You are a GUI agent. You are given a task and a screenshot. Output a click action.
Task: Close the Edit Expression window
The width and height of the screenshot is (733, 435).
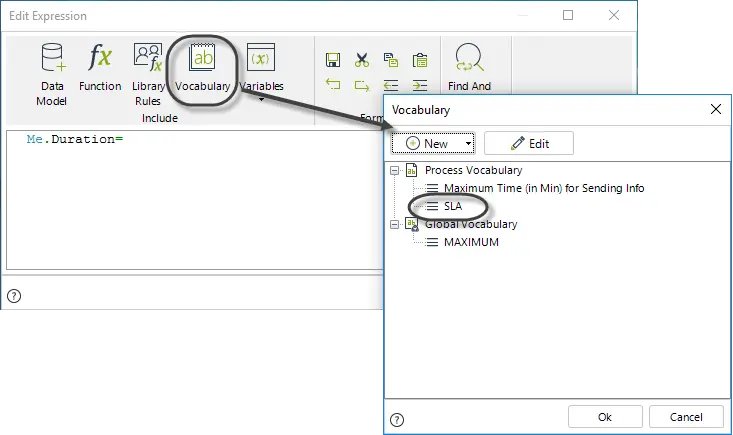click(614, 15)
